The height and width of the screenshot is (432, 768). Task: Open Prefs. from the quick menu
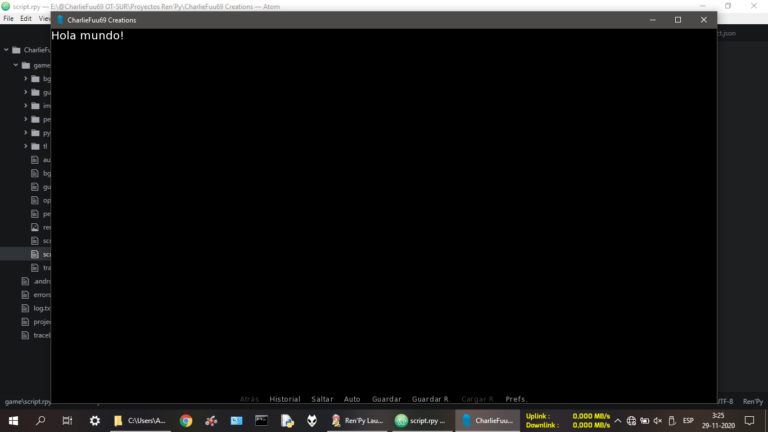(x=516, y=399)
